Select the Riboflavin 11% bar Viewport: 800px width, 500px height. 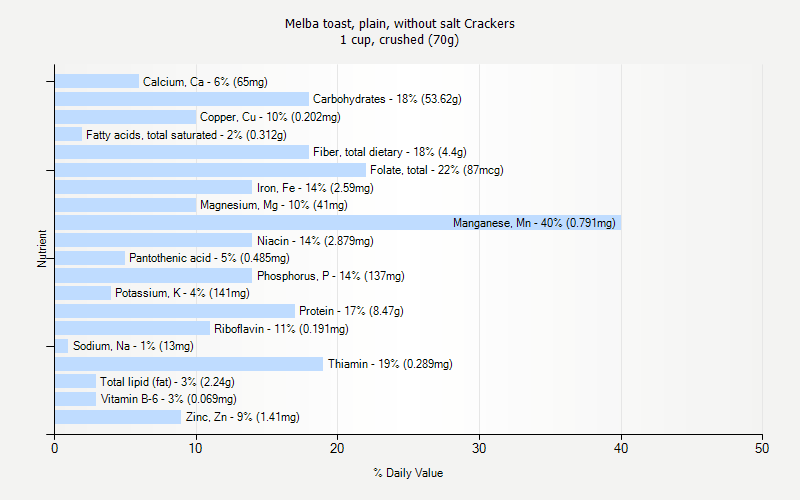pyautogui.click(x=133, y=329)
